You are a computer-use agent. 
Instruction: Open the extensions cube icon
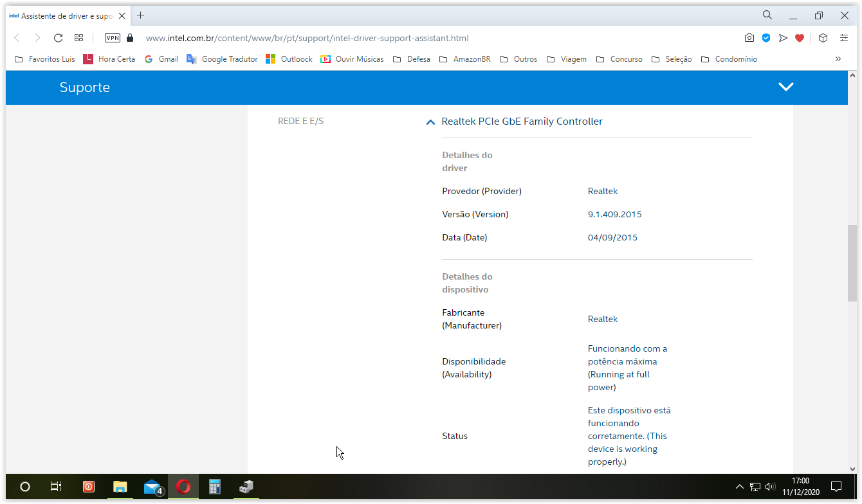pos(823,38)
